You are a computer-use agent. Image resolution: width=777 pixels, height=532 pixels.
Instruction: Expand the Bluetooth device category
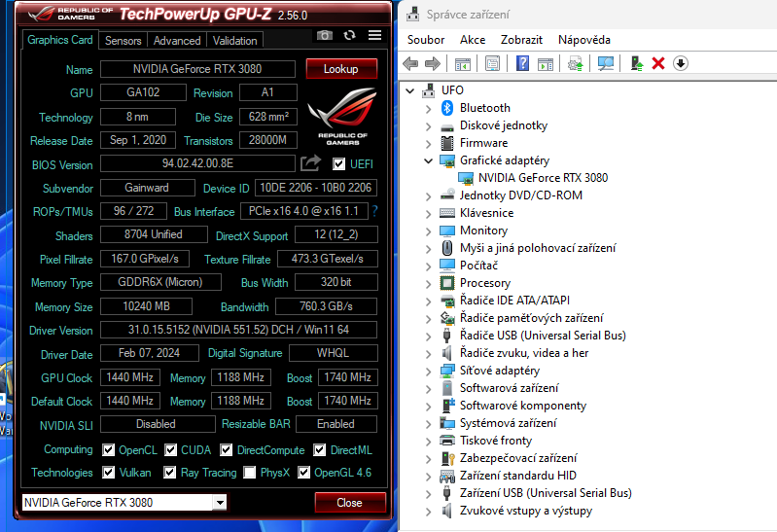tap(428, 108)
